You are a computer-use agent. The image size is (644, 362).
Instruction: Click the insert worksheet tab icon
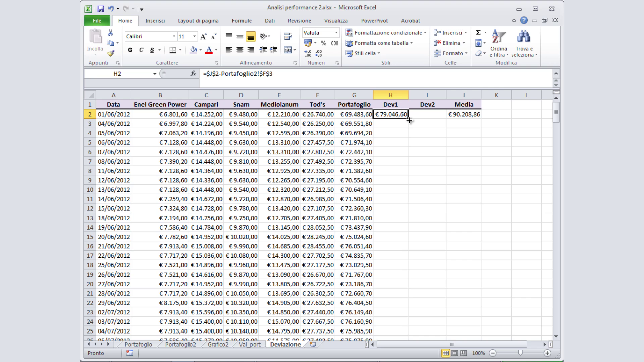[x=313, y=344]
